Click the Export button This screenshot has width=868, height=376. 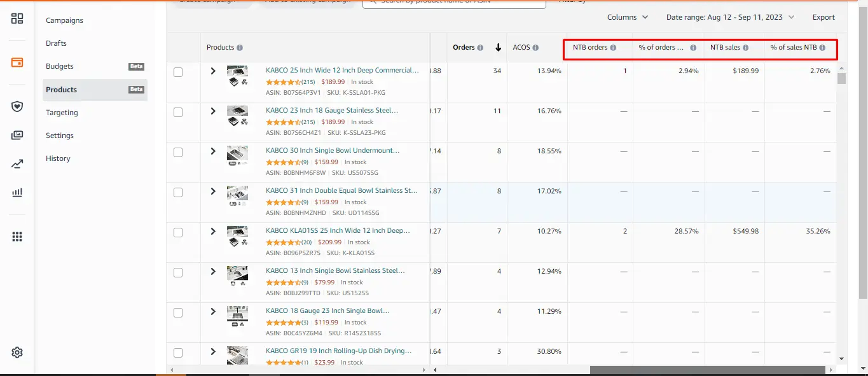[x=823, y=17]
